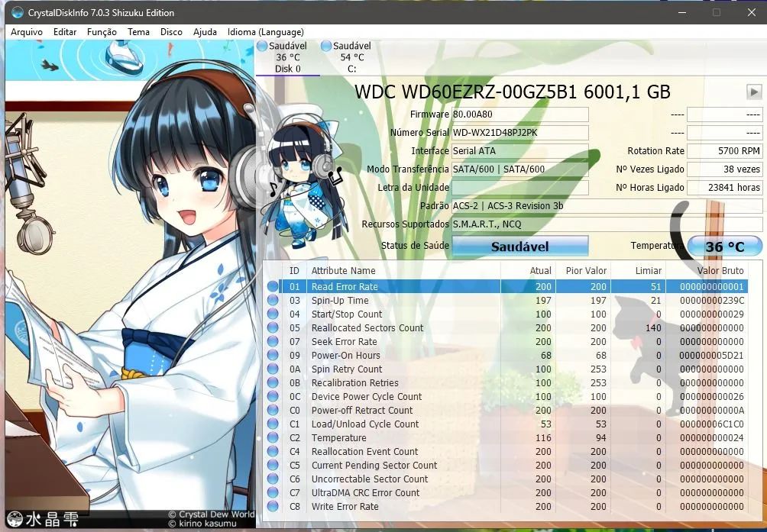Viewport: 767px width, 532px height.
Task: Select the C: drive tab
Action: [x=351, y=58]
